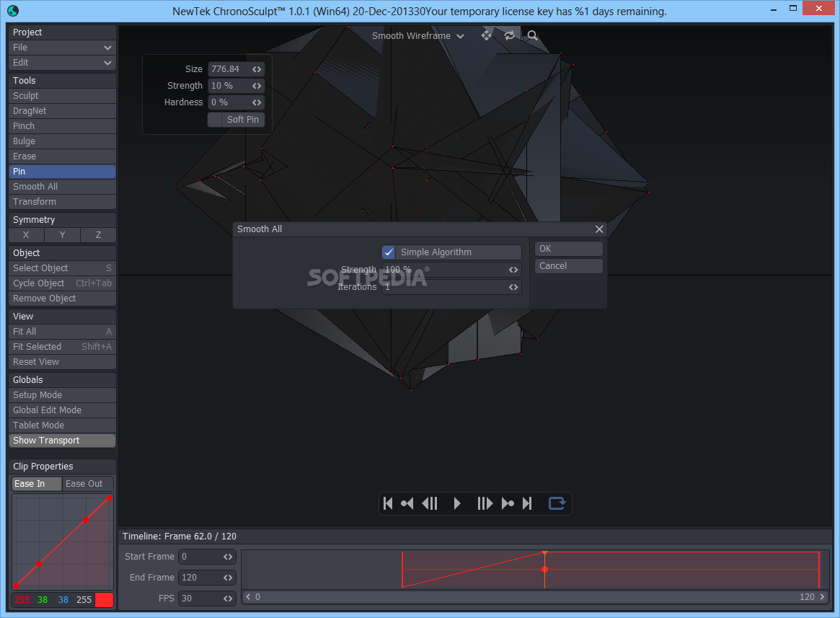This screenshot has height=618, width=840.
Task: Select the Bulge tool
Action: pyautogui.click(x=62, y=141)
